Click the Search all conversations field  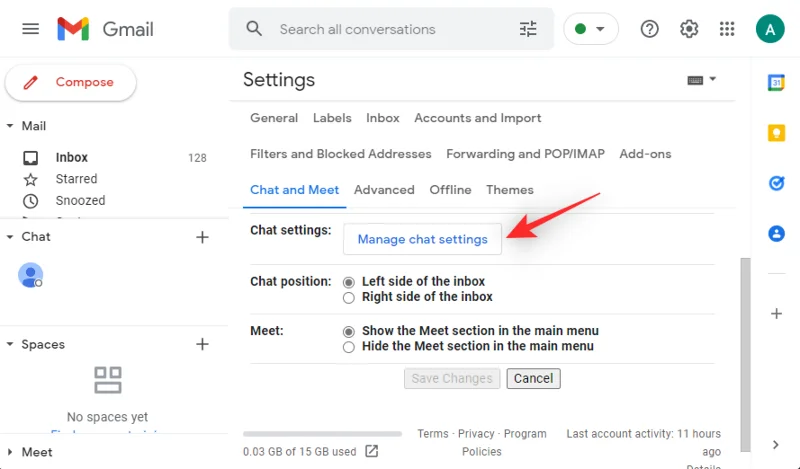391,29
